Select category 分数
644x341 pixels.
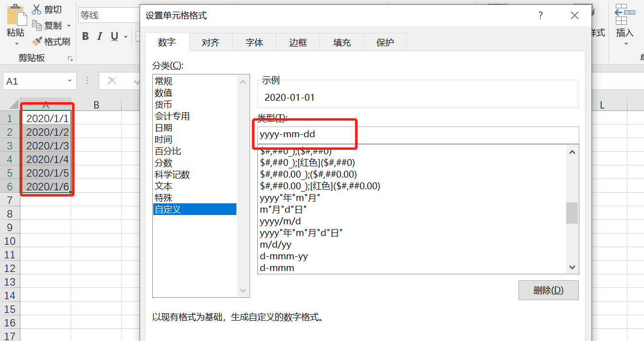pos(195,163)
